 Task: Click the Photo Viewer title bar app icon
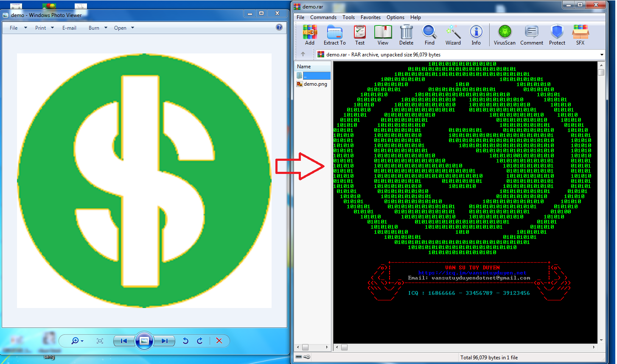point(6,15)
